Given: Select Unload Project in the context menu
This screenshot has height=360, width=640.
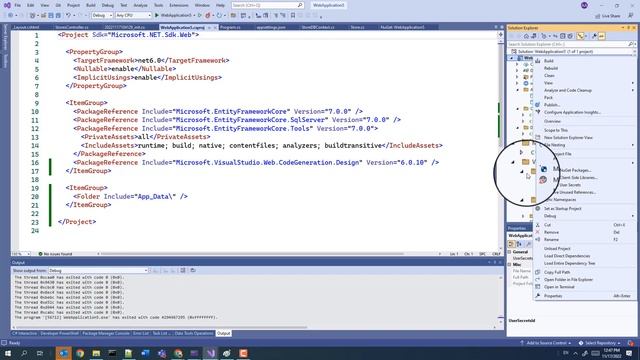Looking at the screenshot, I should pos(557,249).
